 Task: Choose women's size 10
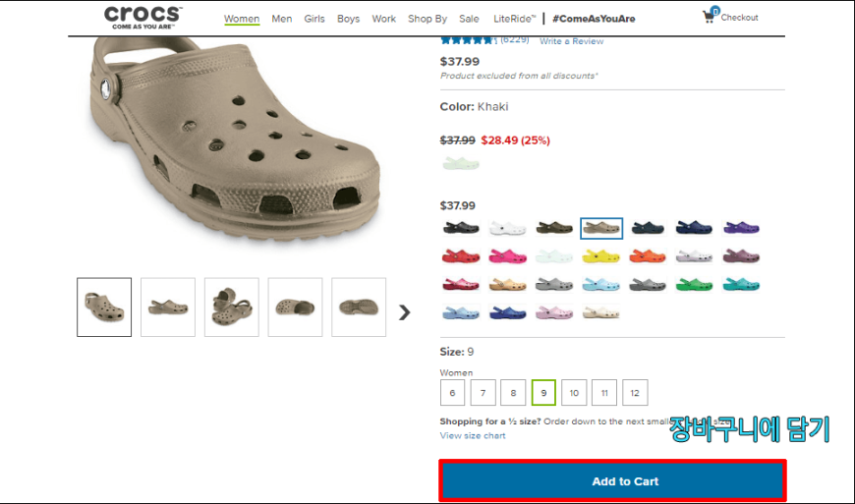click(x=574, y=393)
